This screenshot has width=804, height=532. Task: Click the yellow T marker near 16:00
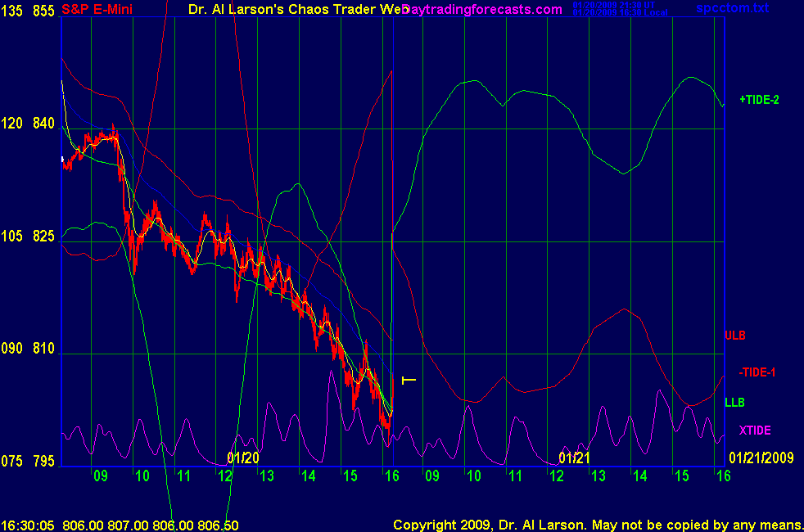(409, 381)
